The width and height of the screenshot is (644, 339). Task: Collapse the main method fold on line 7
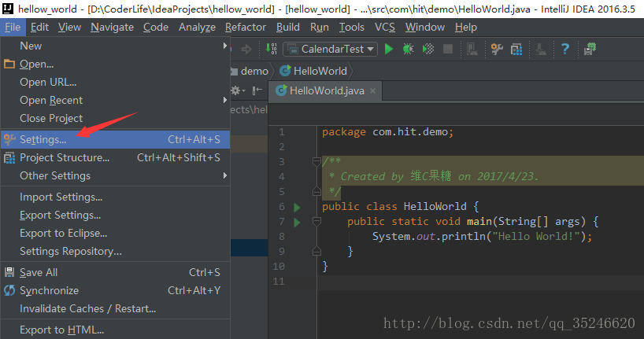[x=316, y=222]
